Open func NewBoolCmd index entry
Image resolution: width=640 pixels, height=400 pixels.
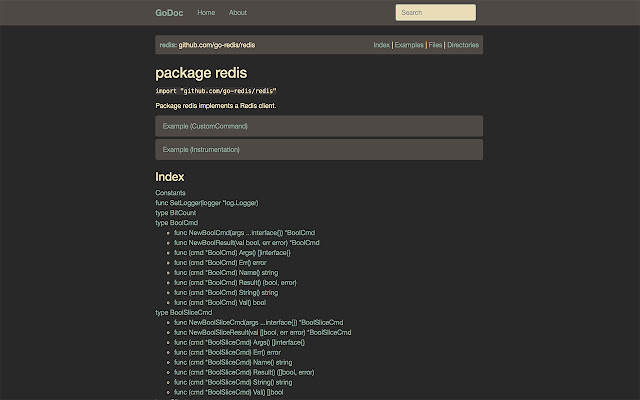coord(244,233)
